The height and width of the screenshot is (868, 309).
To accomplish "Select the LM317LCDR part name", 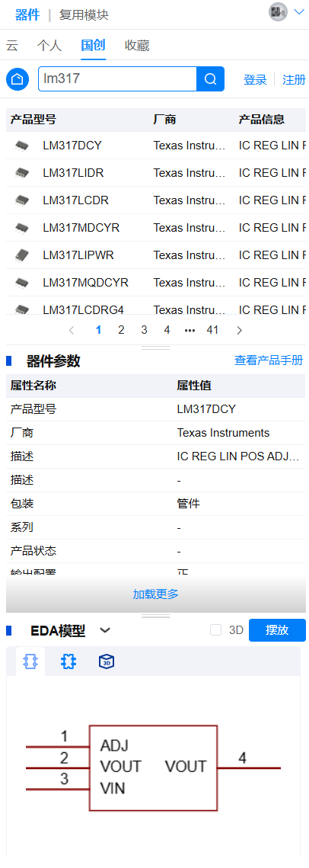I will [76, 200].
